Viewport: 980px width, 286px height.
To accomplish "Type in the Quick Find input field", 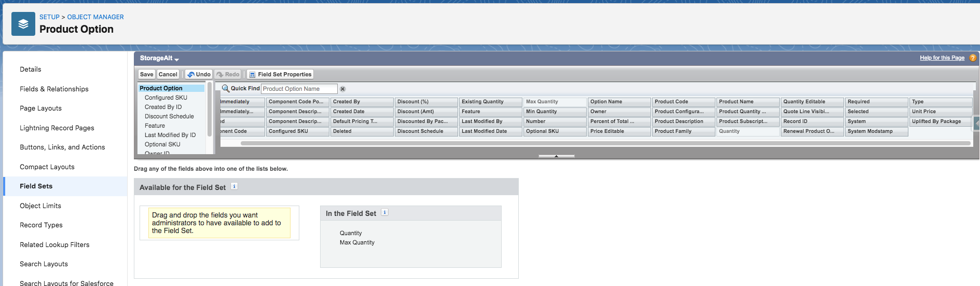I will [299, 89].
